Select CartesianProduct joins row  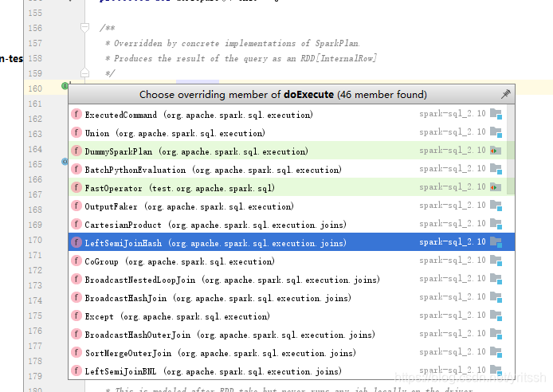[292, 224]
